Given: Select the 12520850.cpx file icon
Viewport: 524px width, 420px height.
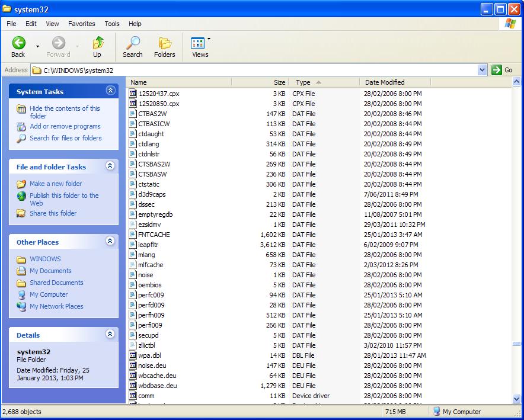Looking at the screenshot, I should click(133, 104).
